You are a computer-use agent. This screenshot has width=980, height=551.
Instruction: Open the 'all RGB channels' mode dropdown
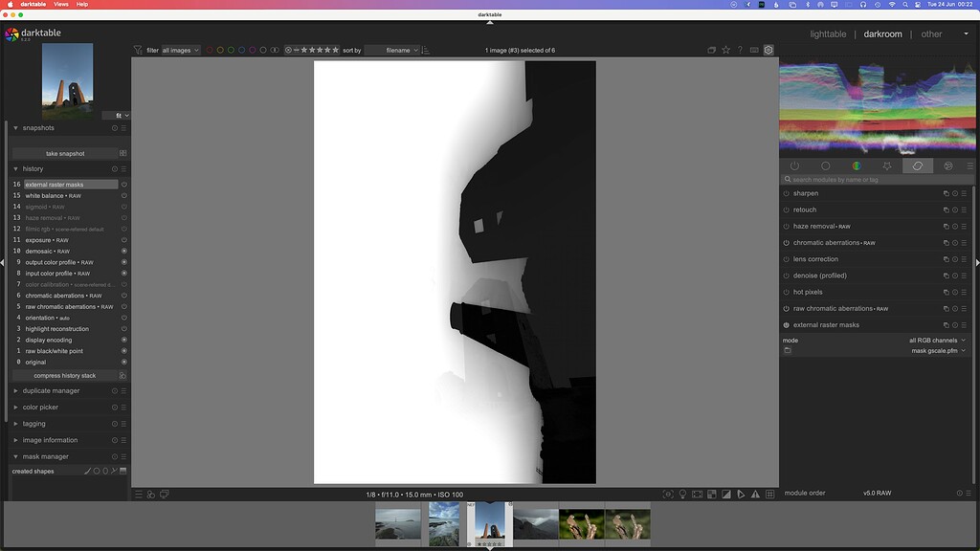(933, 340)
